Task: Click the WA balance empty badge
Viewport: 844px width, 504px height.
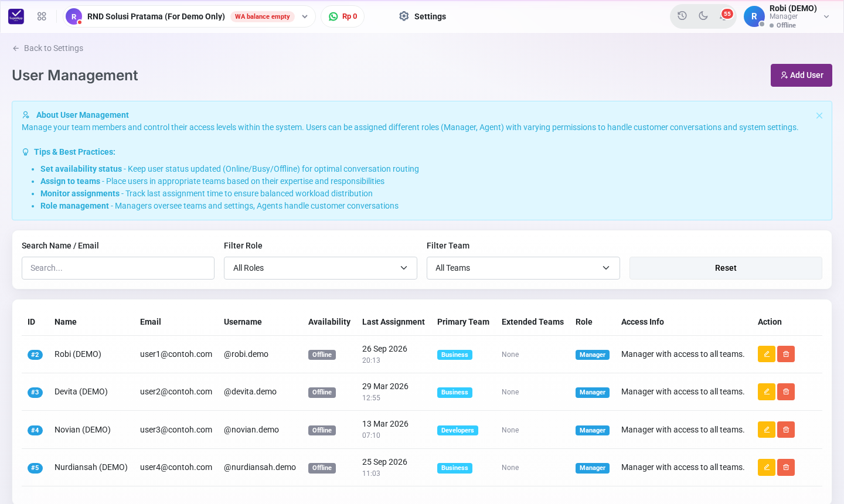Action: coord(263,16)
